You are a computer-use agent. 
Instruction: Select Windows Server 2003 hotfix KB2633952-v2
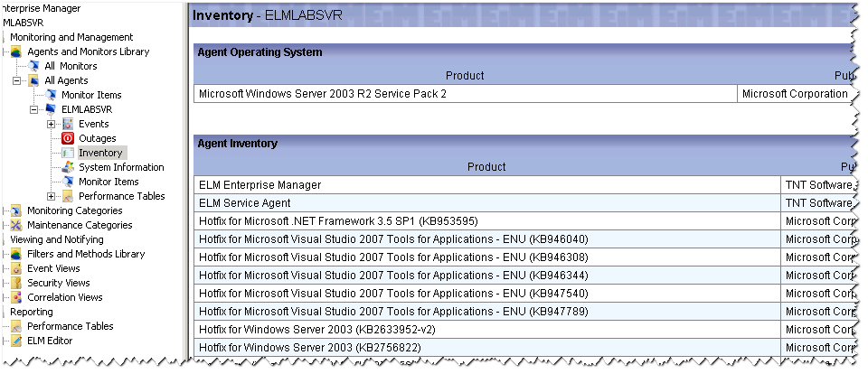487,330
